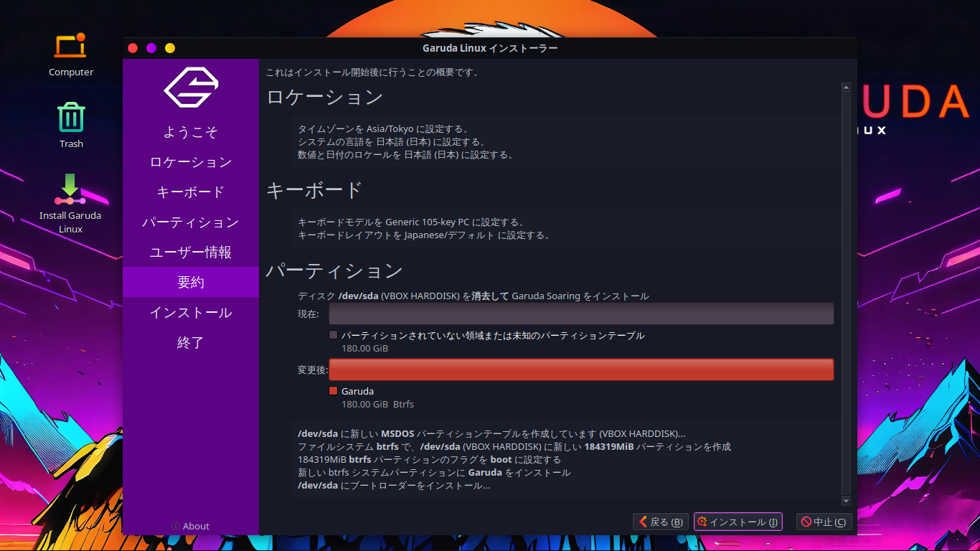Click the text パーティションされていない領域または未知のパーティションテーブル
The image size is (980, 551).
coord(493,336)
